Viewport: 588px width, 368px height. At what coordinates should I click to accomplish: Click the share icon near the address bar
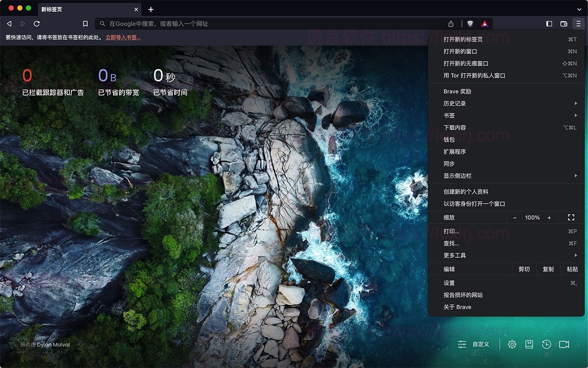coord(451,23)
